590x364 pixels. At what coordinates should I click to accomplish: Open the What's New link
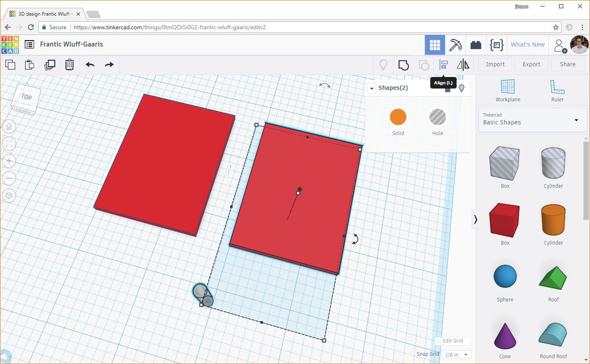click(x=528, y=44)
